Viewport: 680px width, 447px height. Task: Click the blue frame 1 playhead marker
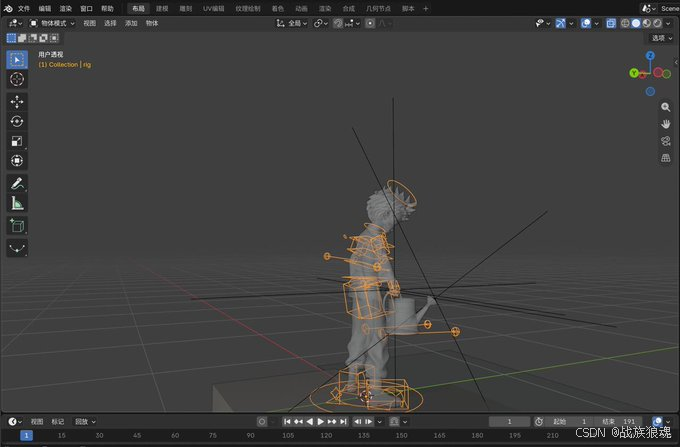tap(26, 435)
